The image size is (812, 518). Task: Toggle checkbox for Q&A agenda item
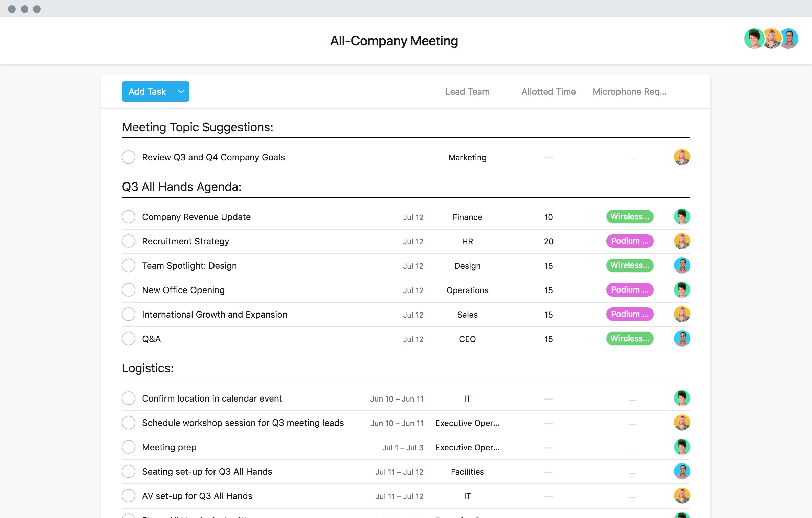pyautogui.click(x=129, y=339)
